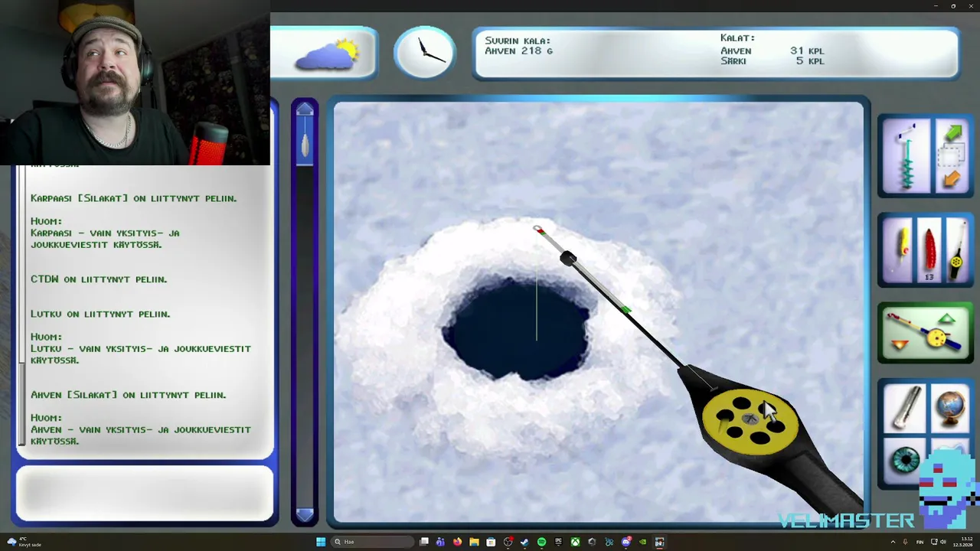This screenshot has height=551, width=980.
Task: Click the analog clock timer
Action: click(x=424, y=53)
